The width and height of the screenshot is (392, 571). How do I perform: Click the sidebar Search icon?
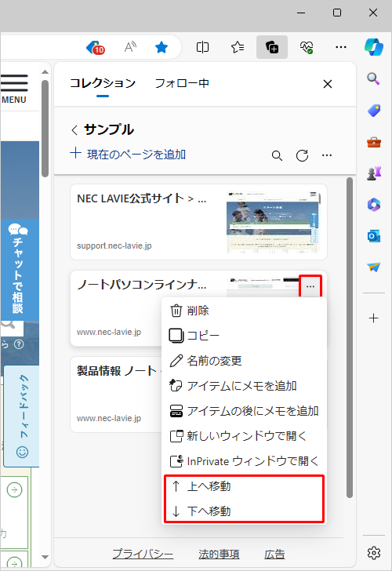(373, 78)
